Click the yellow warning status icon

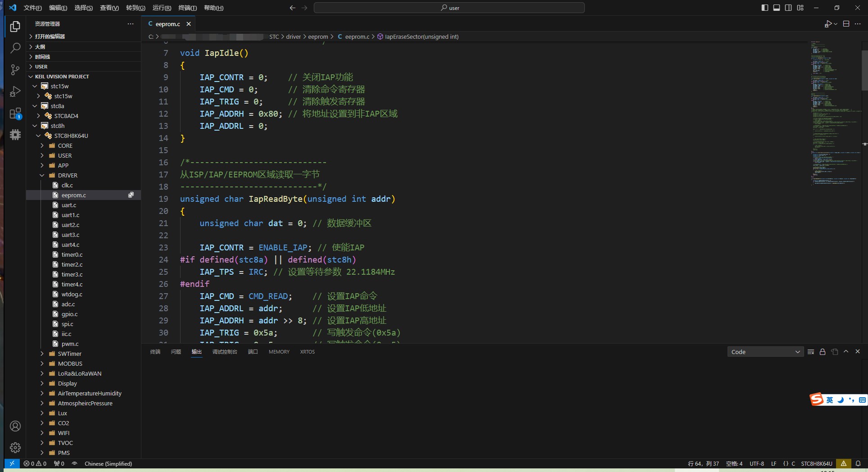[x=844, y=463]
